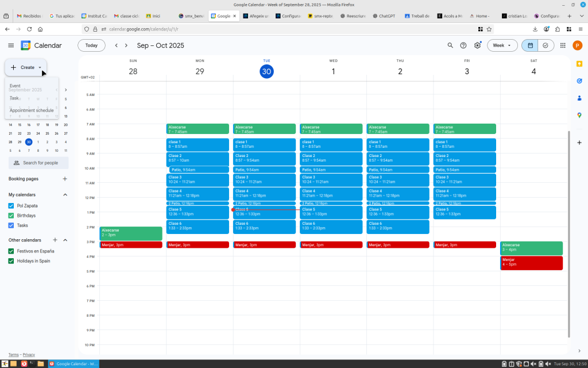This screenshot has width=588, height=368.
Task: Collapse the My calendars section
Action: coord(65,195)
